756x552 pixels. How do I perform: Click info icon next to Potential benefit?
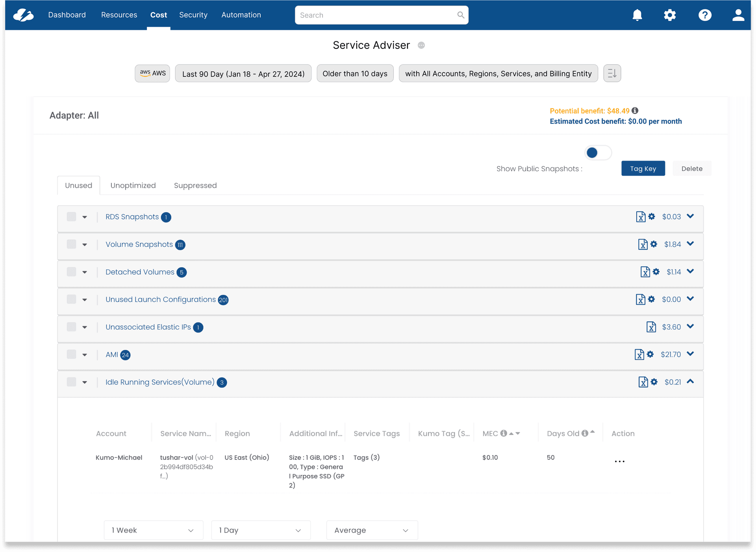[x=635, y=111]
